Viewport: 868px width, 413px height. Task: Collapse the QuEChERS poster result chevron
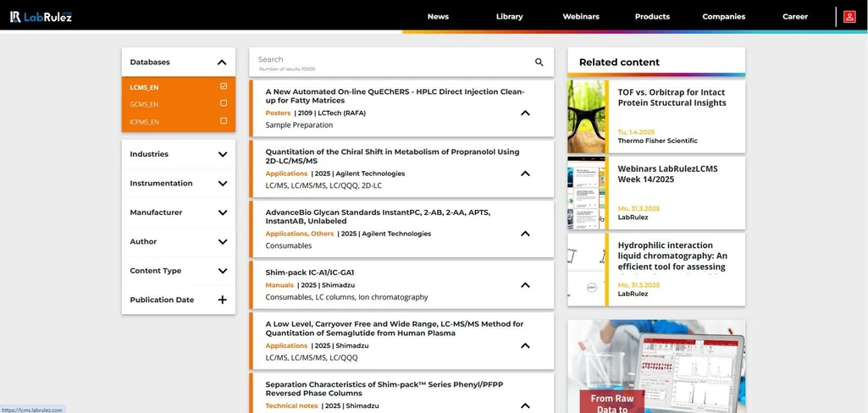click(525, 113)
